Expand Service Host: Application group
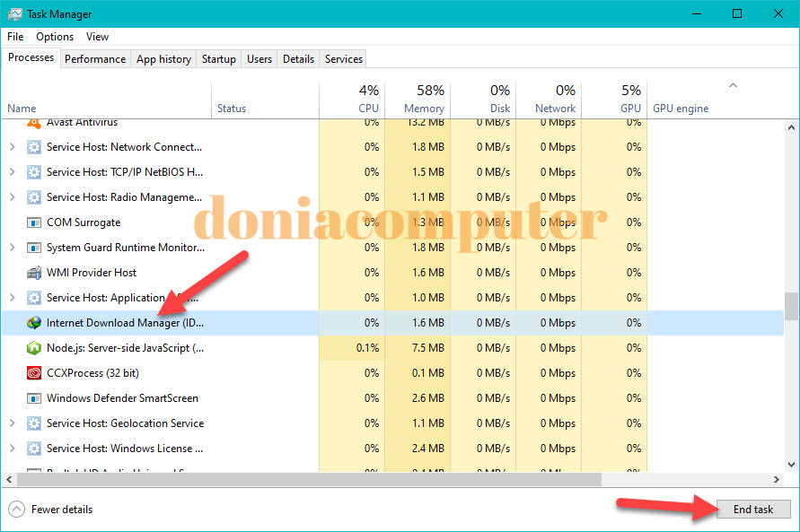Image resolution: width=800 pixels, height=532 pixels. [x=13, y=297]
